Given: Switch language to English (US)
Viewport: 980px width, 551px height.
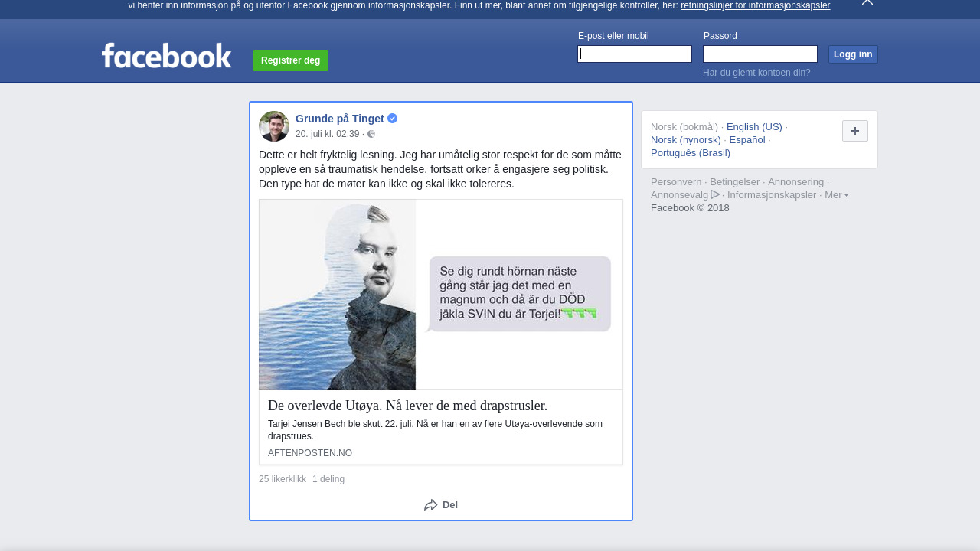Looking at the screenshot, I should point(754,127).
